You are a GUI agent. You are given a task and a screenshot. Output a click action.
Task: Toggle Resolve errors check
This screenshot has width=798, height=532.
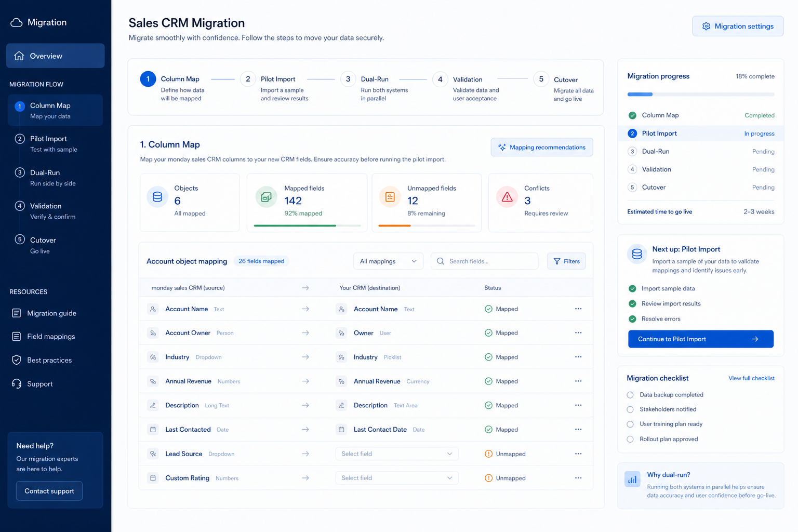click(x=632, y=318)
